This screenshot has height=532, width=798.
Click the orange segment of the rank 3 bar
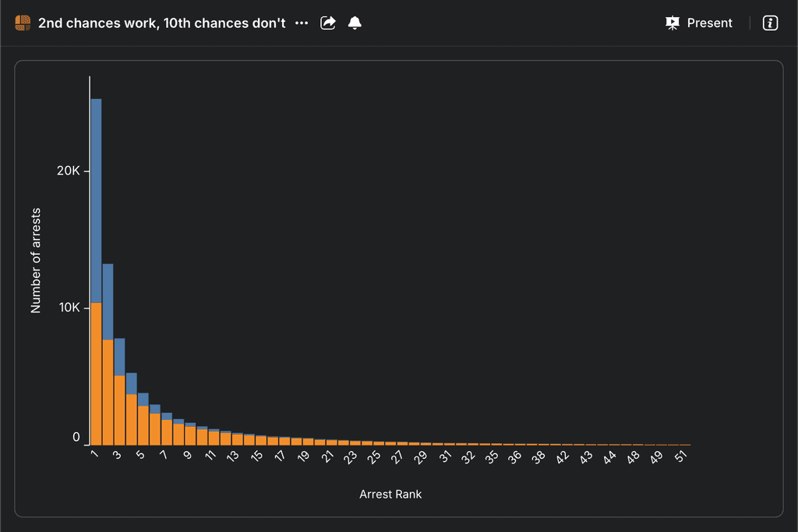coord(119,410)
